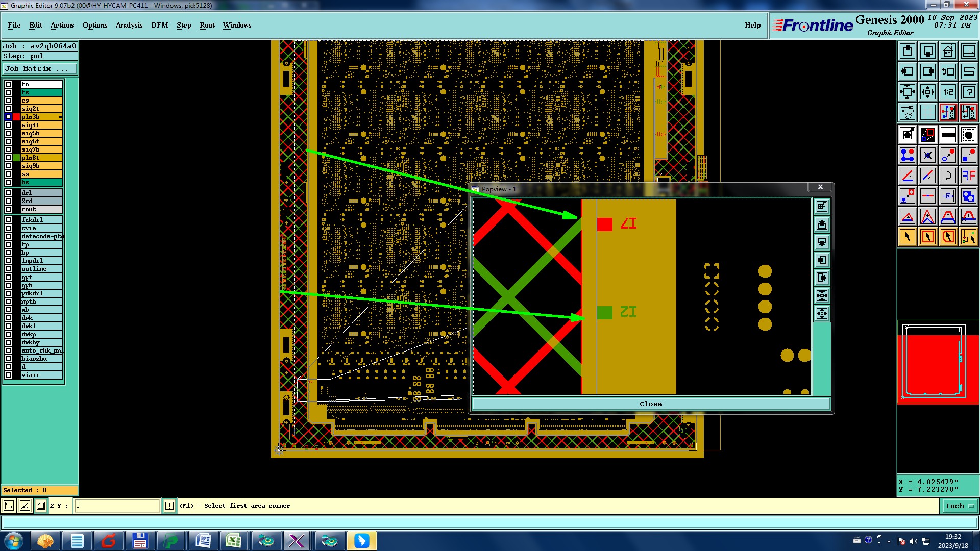Toggle the sig4t layer checkbox
The width and height of the screenshot is (980, 551).
pyautogui.click(x=8, y=125)
